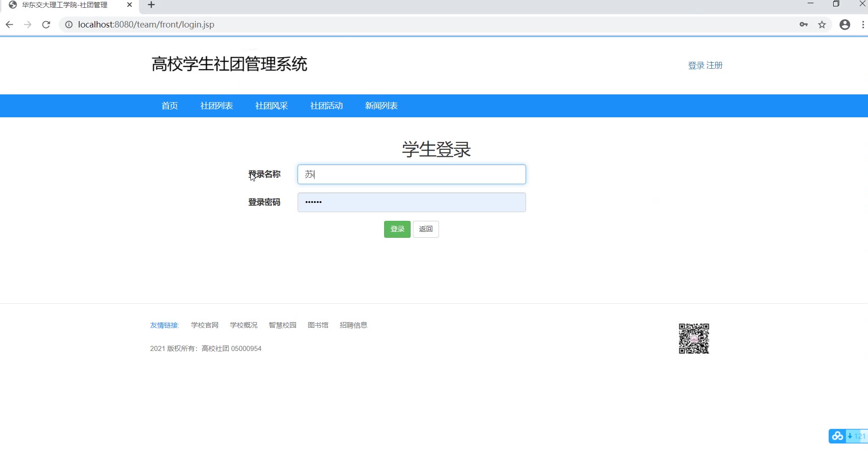This screenshot has height=460, width=868.
Task: Click the 注册 link in header
Action: (714, 66)
